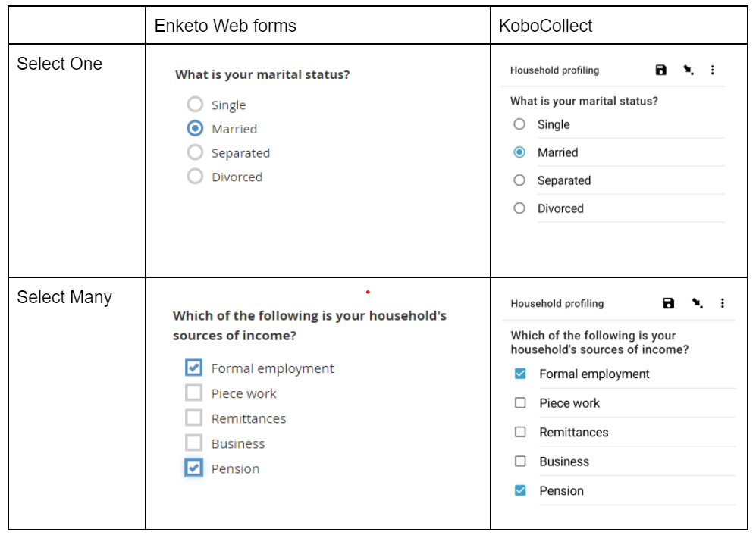Select Separated in the Enketo web form
Viewport: 756px width, 535px height.
coord(195,152)
